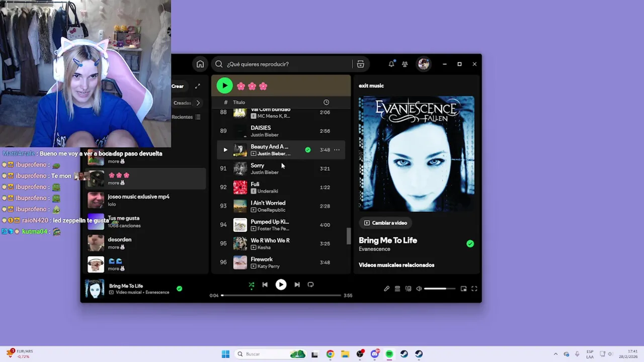Toggle saved check on Beauty And A Beat

coord(308,150)
